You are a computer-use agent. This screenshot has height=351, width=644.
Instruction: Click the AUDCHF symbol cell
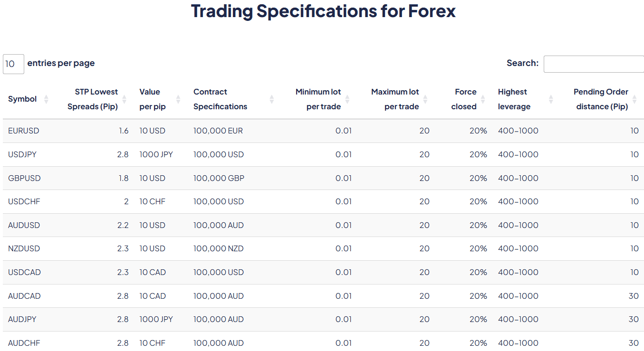[x=24, y=342]
